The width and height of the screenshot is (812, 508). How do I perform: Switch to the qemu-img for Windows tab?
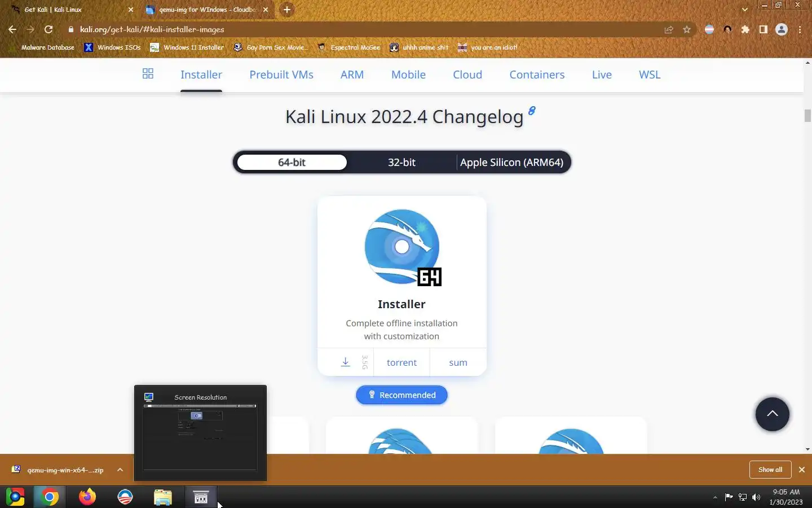click(208, 10)
